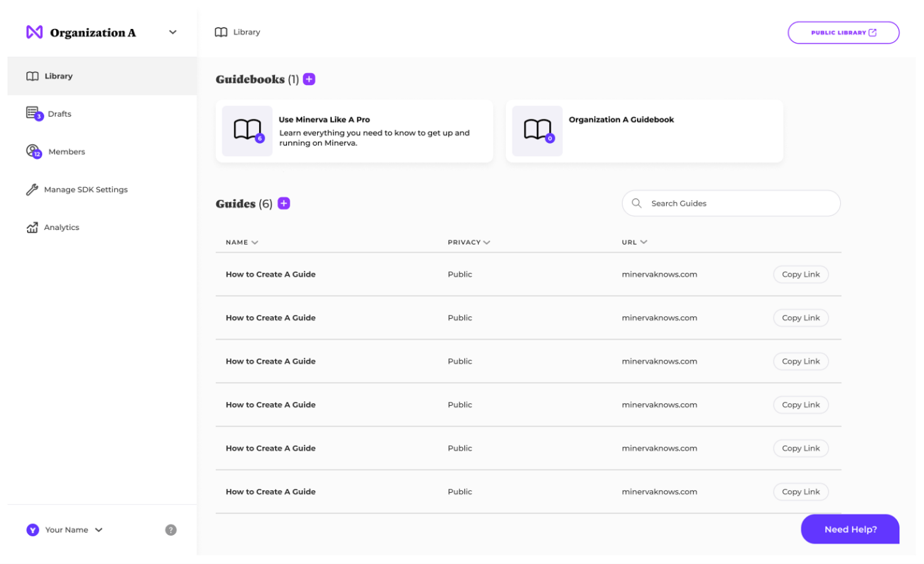This screenshot has height=564, width=924.
Task: Sort guides by the URL column
Action: pyautogui.click(x=635, y=242)
